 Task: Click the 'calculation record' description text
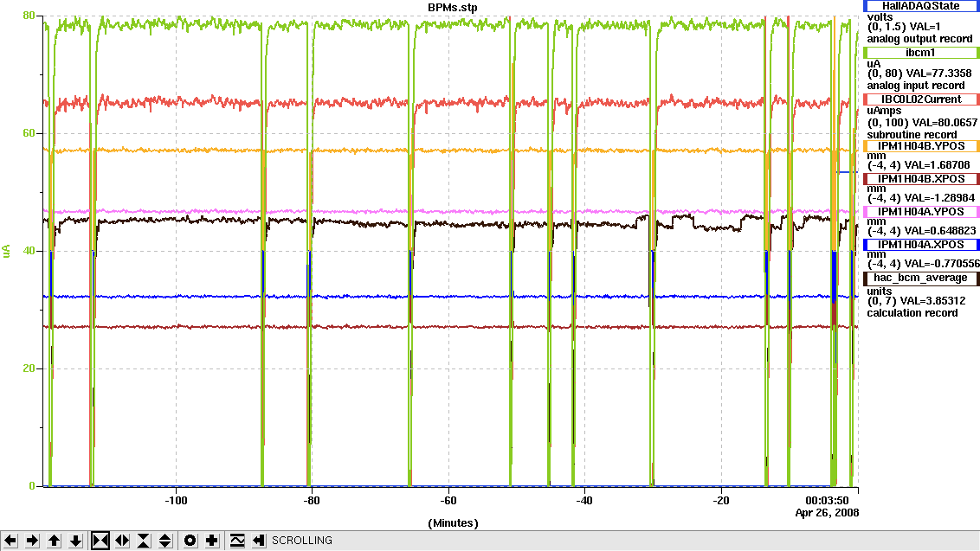point(912,313)
